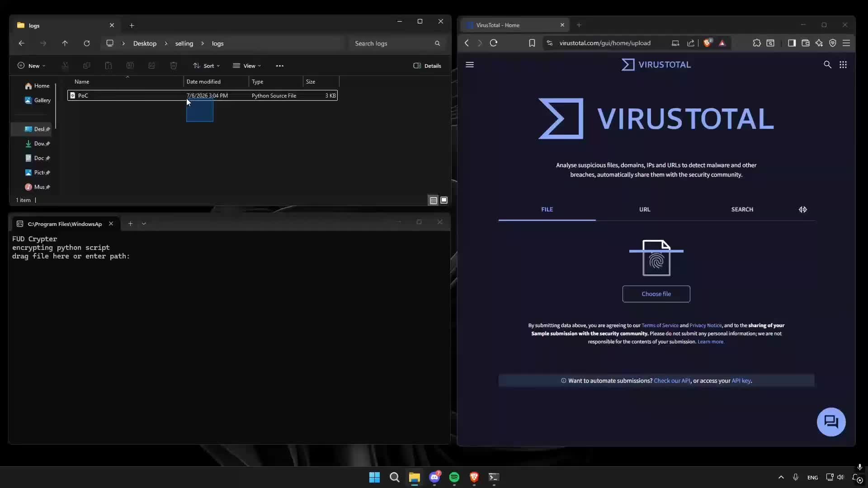Screen dimensions: 868x488
Task: Switch File Explorer to details list view
Action: click(x=433, y=200)
